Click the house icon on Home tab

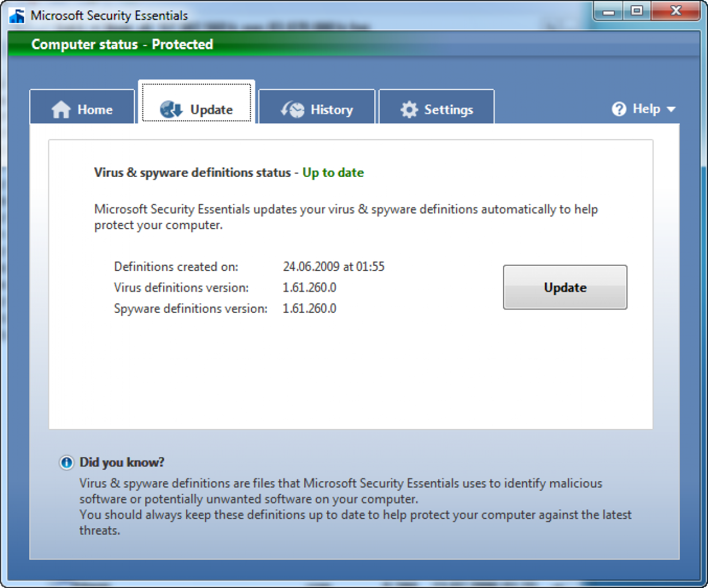pyautogui.click(x=61, y=110)
